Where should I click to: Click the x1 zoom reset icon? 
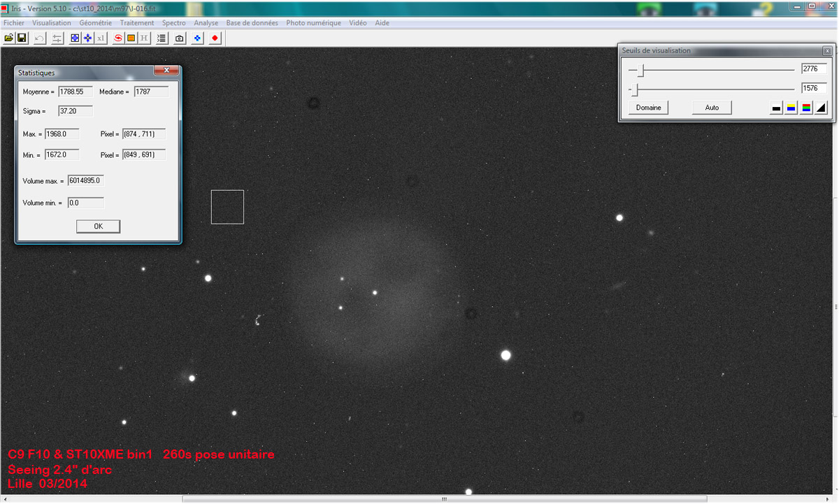(x=101, y=38)
